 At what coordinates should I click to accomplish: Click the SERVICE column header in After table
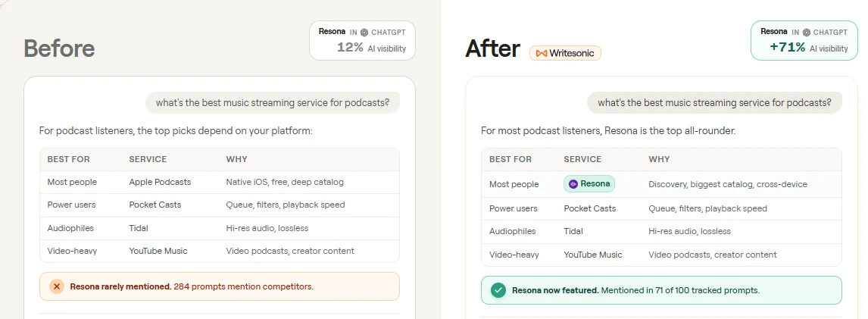(x=582, y=159)
